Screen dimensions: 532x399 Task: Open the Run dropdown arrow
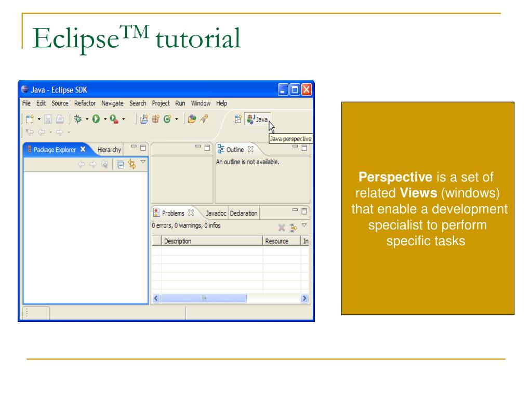[x=105, y=119]
